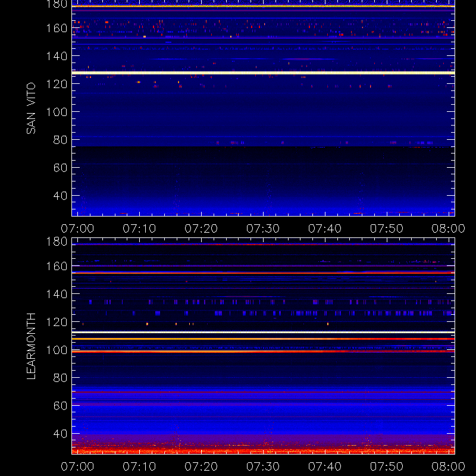This screenshot has height=476, width=476.
Task: Pick the 60 tick label on LEARMONTH axis
Action: point(60,406)
